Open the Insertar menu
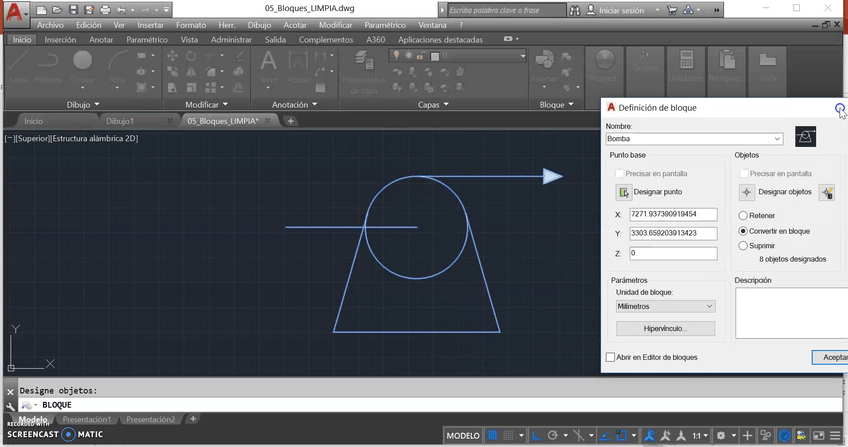This screenshot has width=848, height=447. (152, 24)
